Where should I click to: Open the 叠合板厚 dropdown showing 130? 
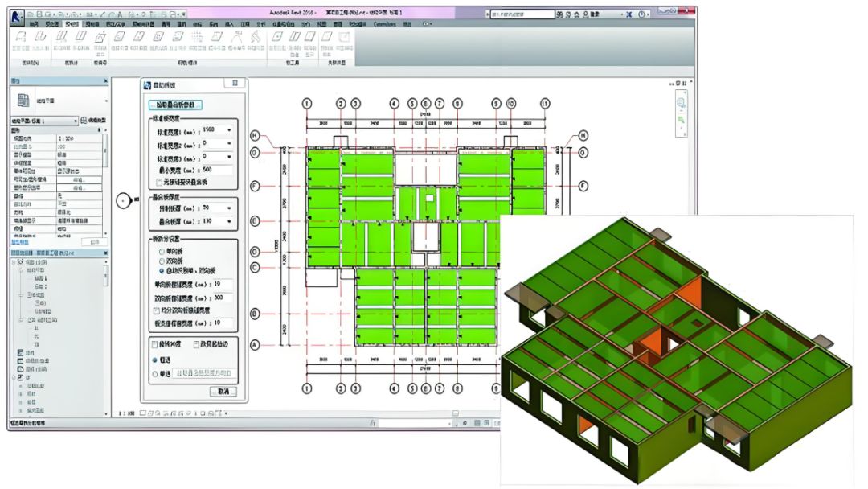pyautogui.click(x=229, y=221)
